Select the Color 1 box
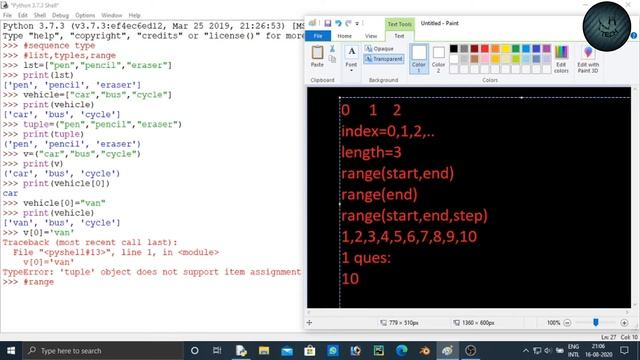 coord(419,59)
